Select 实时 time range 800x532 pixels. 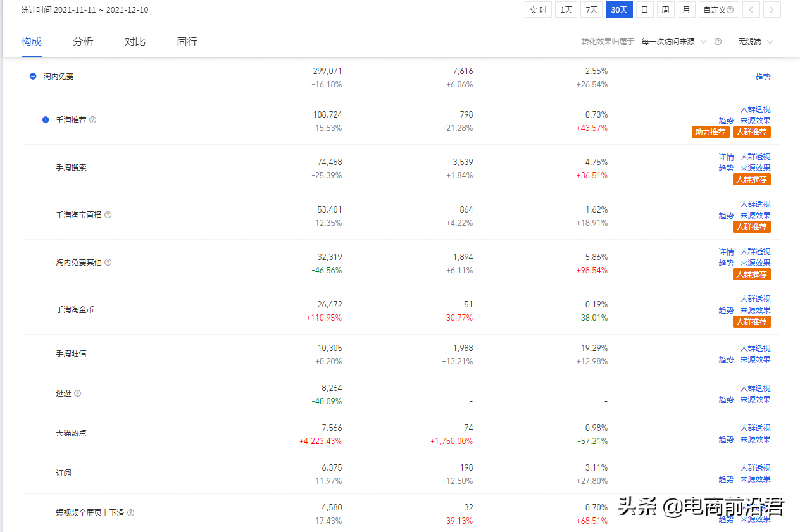538,10
